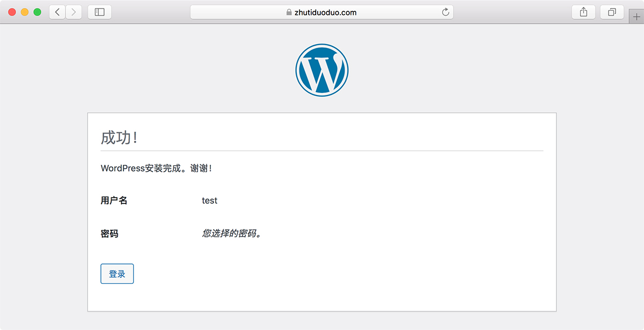Screen dimensions: 644x330
Task: Go back with Safari's back arrow
Action: [57, 12]
